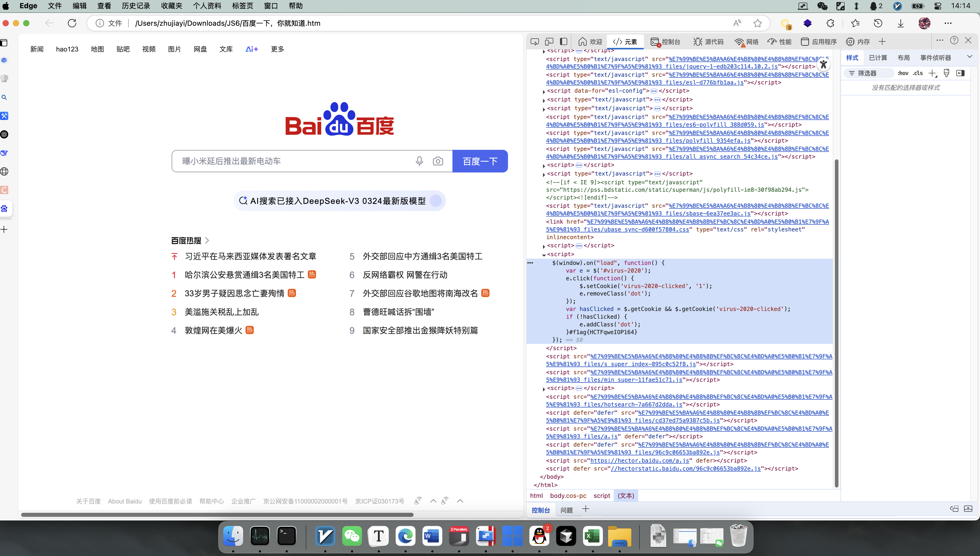Open Edge settings and more menu

948,23
